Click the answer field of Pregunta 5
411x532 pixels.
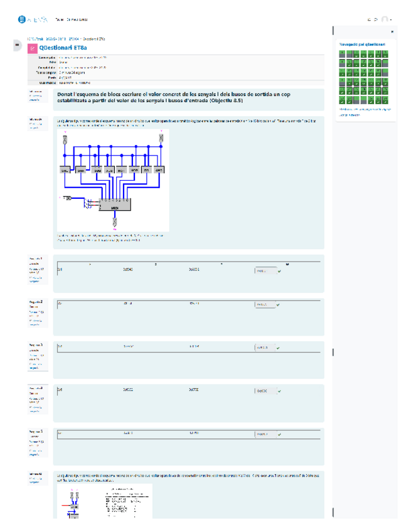(265, 434)
